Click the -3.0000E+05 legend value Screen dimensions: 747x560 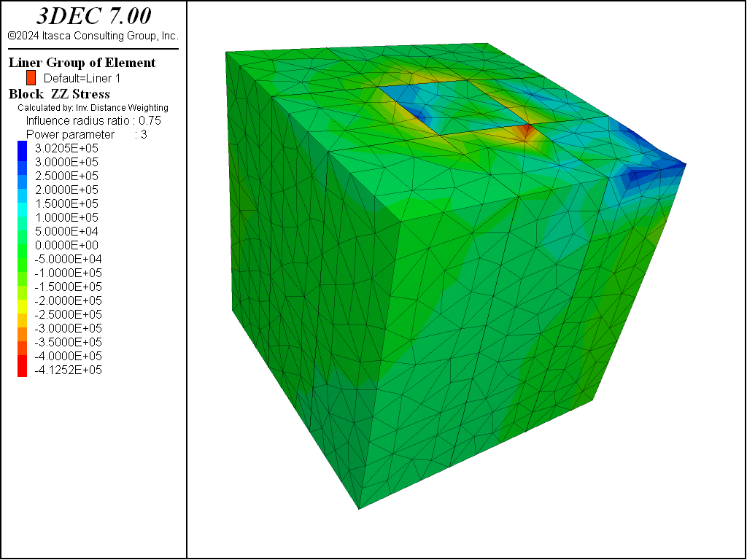[68, 328]
